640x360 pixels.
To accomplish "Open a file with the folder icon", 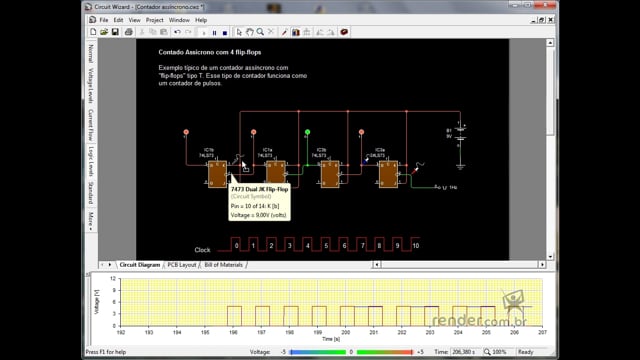I will coord(104,32).
